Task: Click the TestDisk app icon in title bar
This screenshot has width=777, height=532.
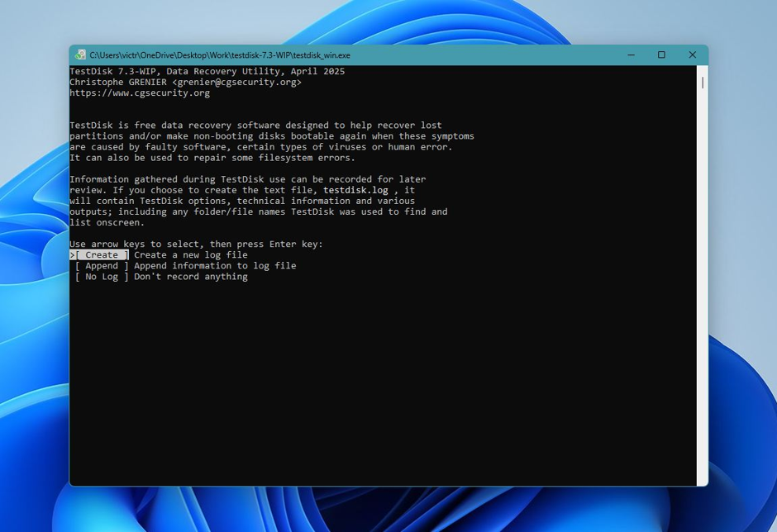Action: tap(80, 55)
